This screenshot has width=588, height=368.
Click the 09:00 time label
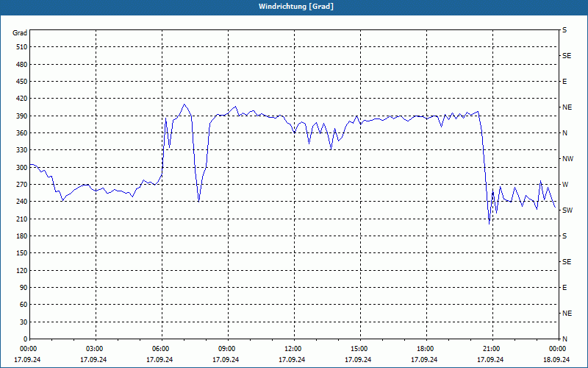click(226, 348)
